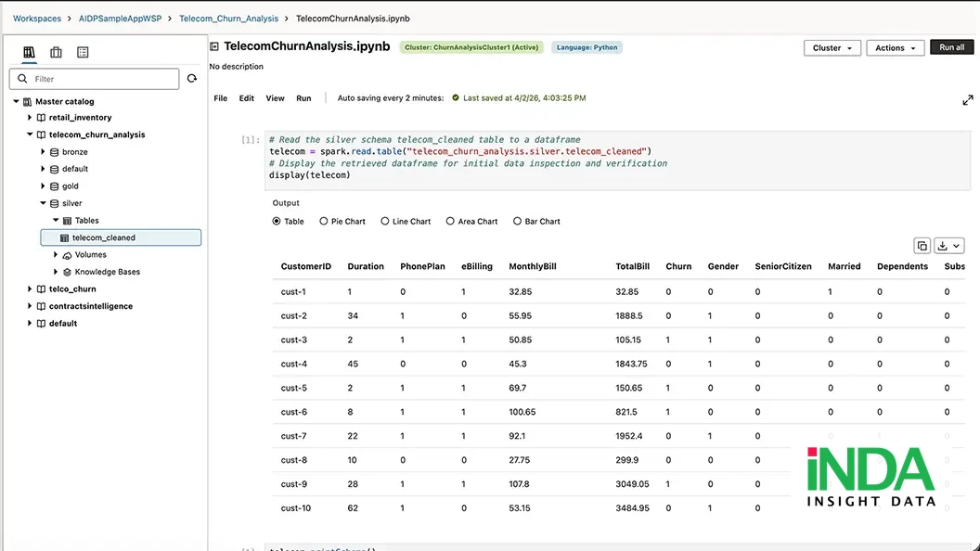
Task: Open the list-view panel icon in sidebar
Action: (83, 53)
